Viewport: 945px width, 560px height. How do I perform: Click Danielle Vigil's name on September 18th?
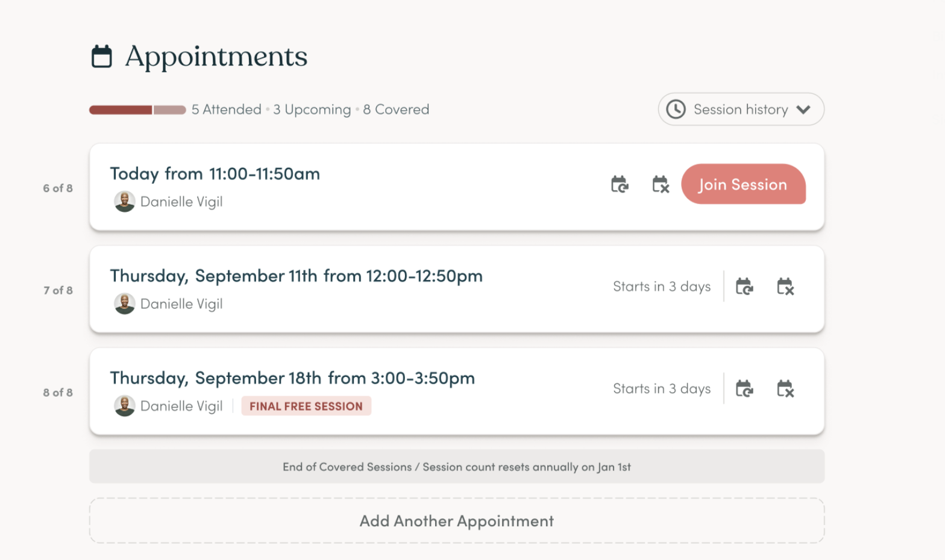coord(181,406)
